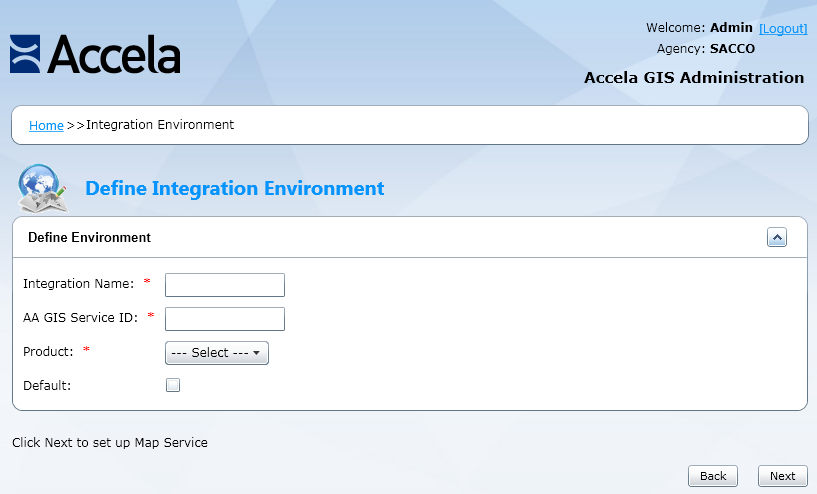Collapse the Define Environment panel
The image size is (817, 494).
pos(777,237)
